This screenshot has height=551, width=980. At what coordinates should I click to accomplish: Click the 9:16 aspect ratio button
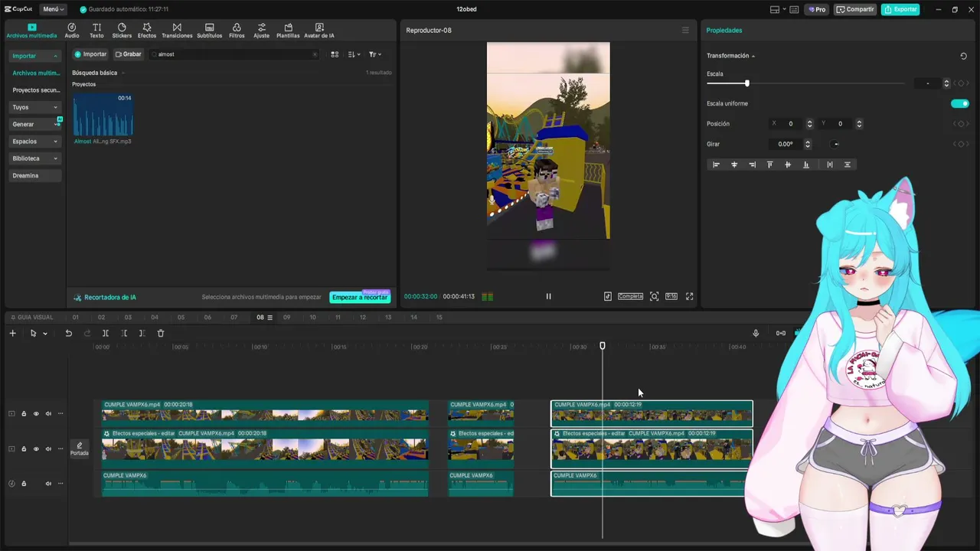[x=671, y=296]
